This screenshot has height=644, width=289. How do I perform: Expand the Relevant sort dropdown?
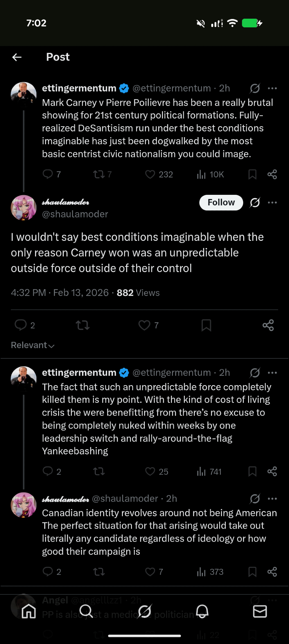[33, 345]
